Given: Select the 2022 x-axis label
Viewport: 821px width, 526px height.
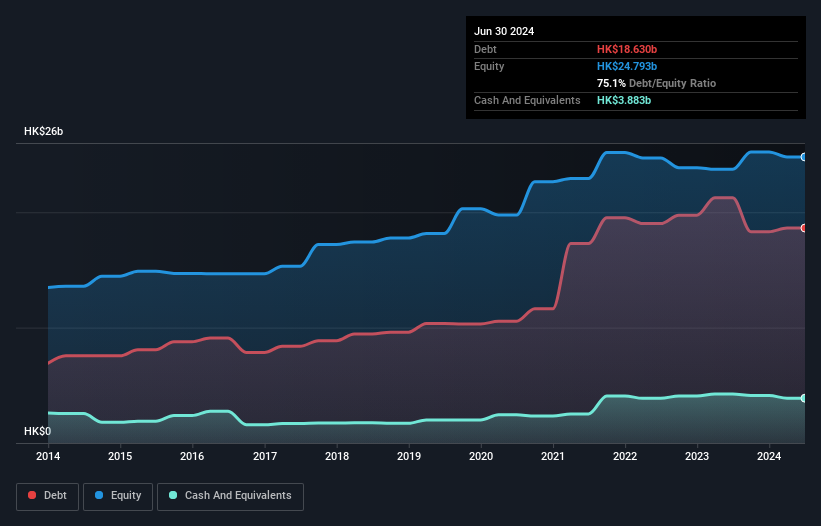Looking at the screenshot, I should (625, 457).
